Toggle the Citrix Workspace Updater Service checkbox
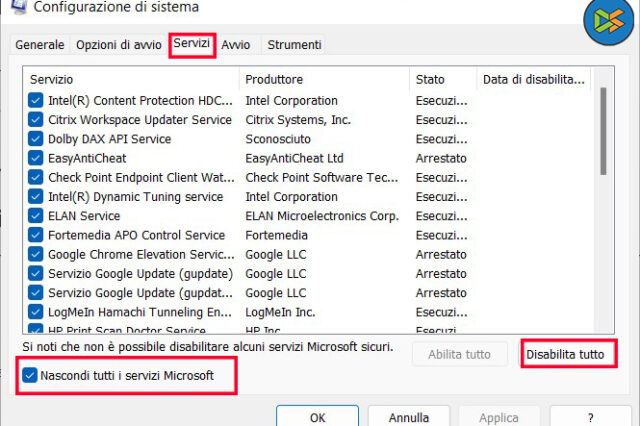The height and width of the screenshot is (426, 640). (x=36, y=120)
